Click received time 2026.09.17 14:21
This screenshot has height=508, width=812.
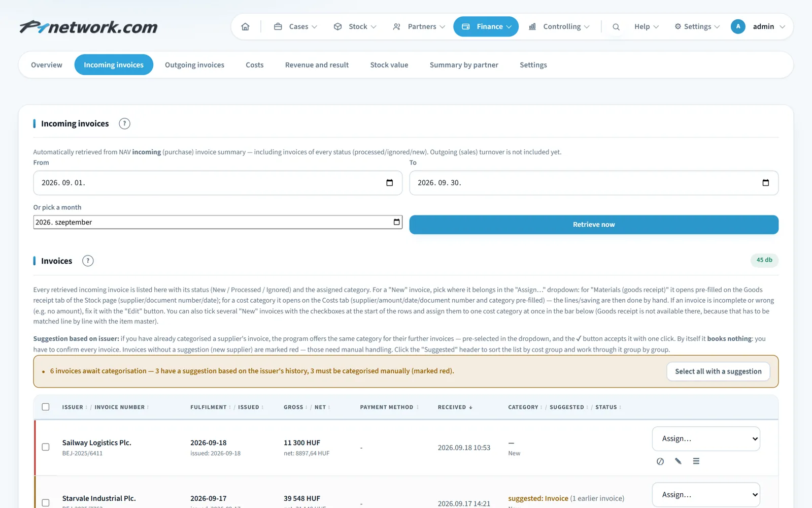[x=464, y=503]
